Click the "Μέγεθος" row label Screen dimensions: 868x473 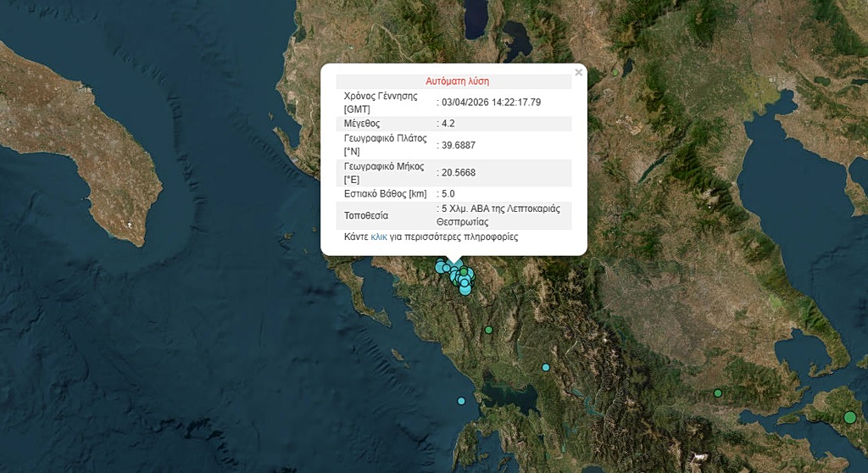362,123
